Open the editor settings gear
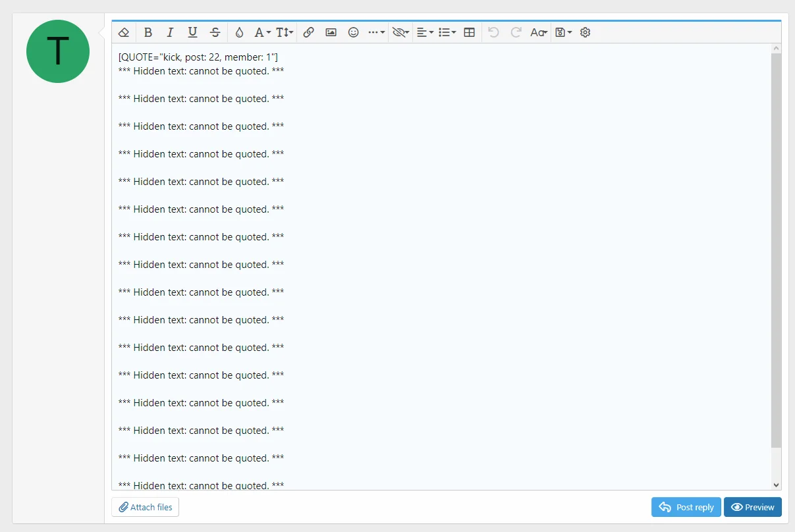Viewport: 795px width, 532px height. (585, 32)
